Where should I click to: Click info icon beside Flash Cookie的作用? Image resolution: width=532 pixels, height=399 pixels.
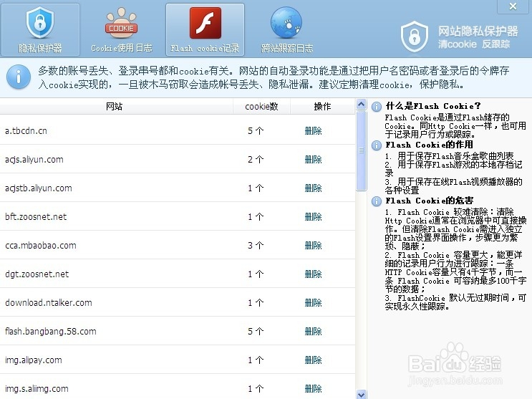coord(377,145)
